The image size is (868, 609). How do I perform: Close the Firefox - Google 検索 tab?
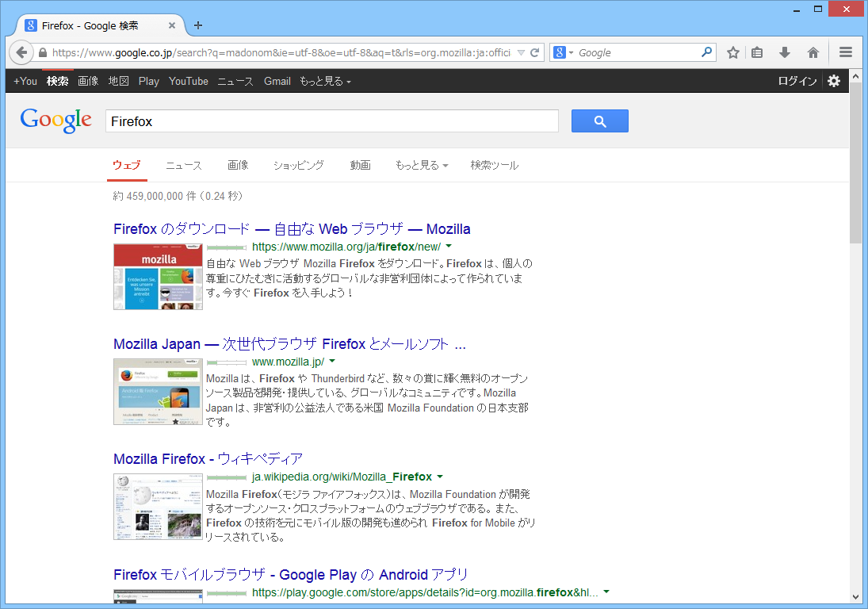click(x=172, y=25)
